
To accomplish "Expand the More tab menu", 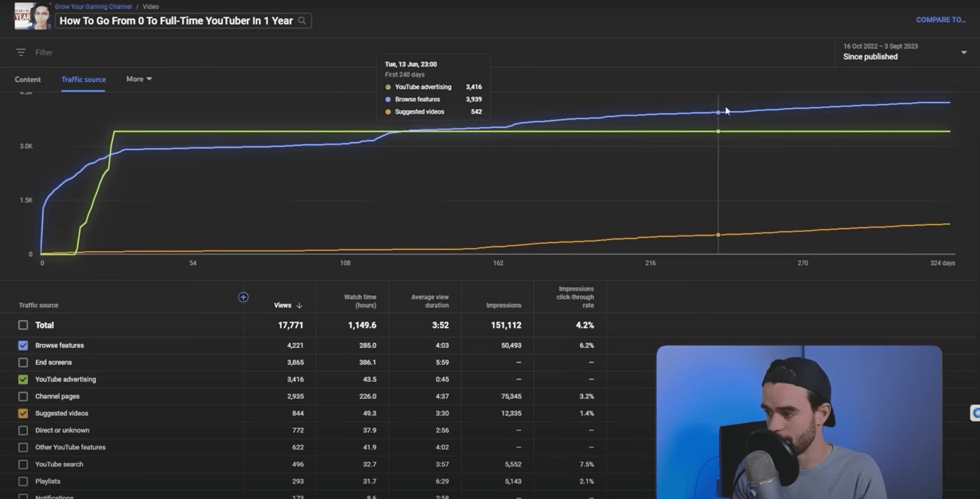I will coord(139,79).
